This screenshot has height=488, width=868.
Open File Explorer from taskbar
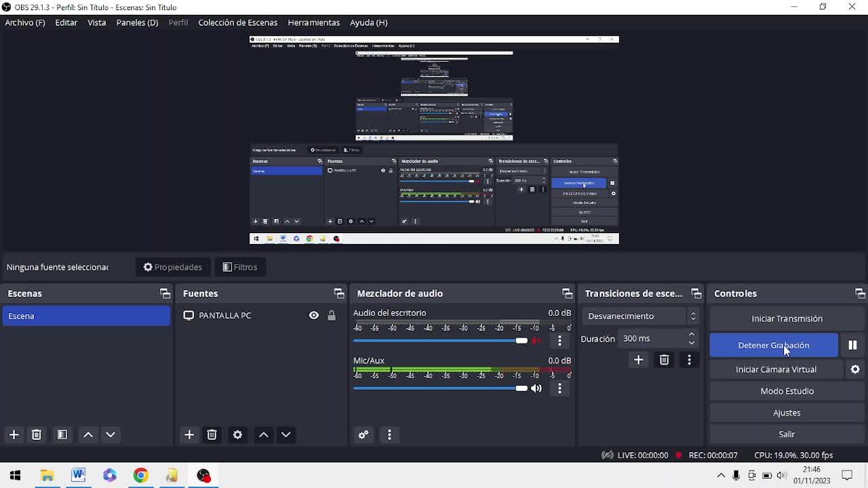click(47, 475)
